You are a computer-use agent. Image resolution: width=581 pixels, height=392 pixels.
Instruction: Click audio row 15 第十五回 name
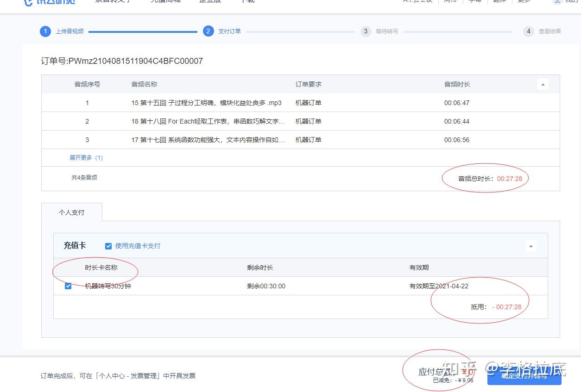tap(207, 103)
